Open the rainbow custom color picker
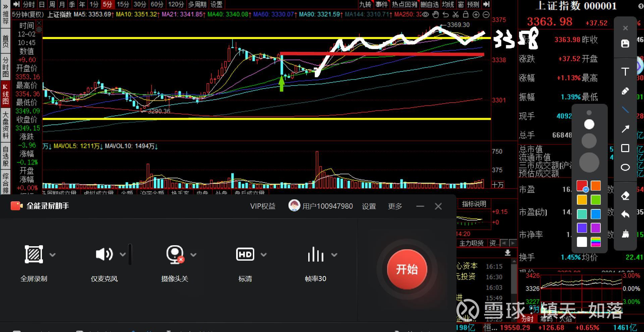This screenshot has height=332, width=644. coord(596,242)
